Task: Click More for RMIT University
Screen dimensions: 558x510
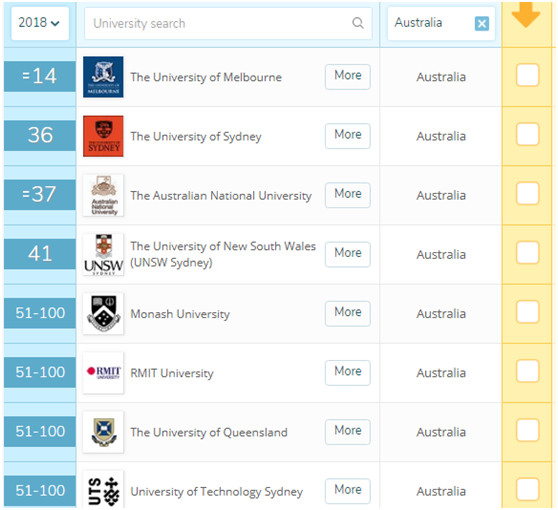Action: click(348, 373)
